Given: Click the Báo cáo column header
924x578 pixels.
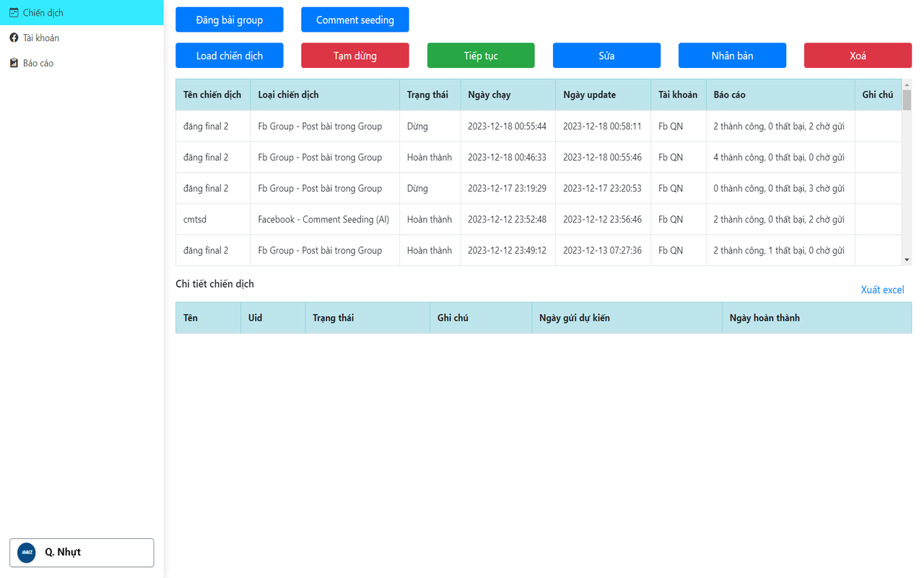Looking at the screenshot, I should click(x=780, y=95).
